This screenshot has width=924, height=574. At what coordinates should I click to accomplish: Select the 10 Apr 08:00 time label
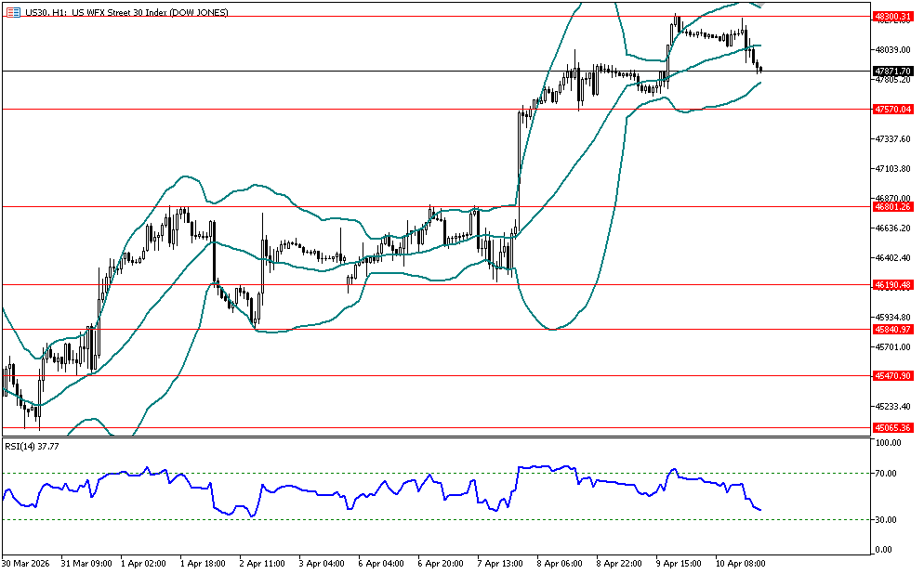point(738,563)
